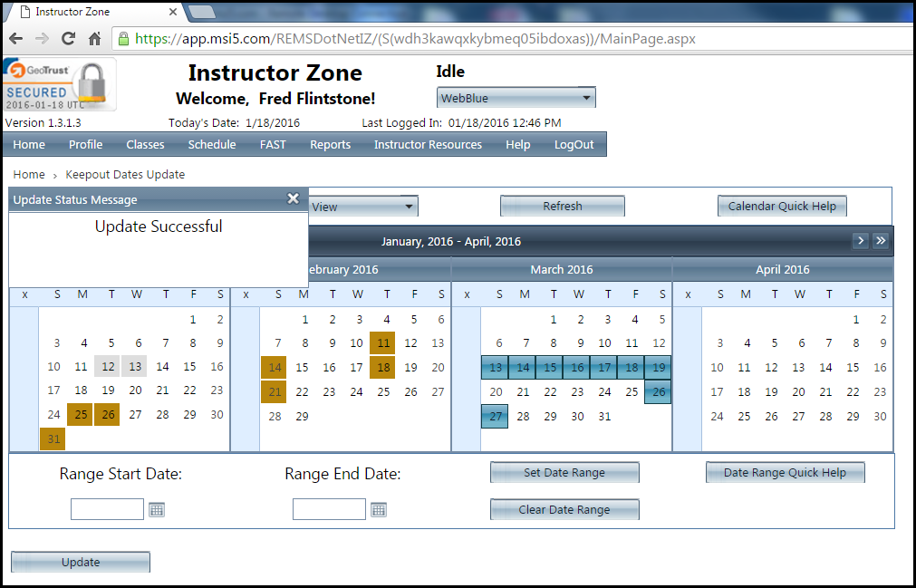Click the padlock icon in the address bar
Screen dimensions: 916x588
(122, 39)
